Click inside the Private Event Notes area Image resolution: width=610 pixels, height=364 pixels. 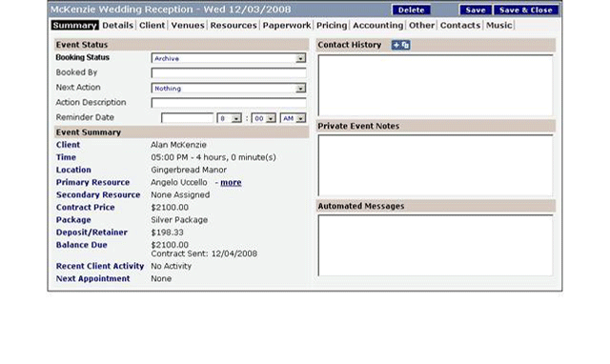[436, 165]
